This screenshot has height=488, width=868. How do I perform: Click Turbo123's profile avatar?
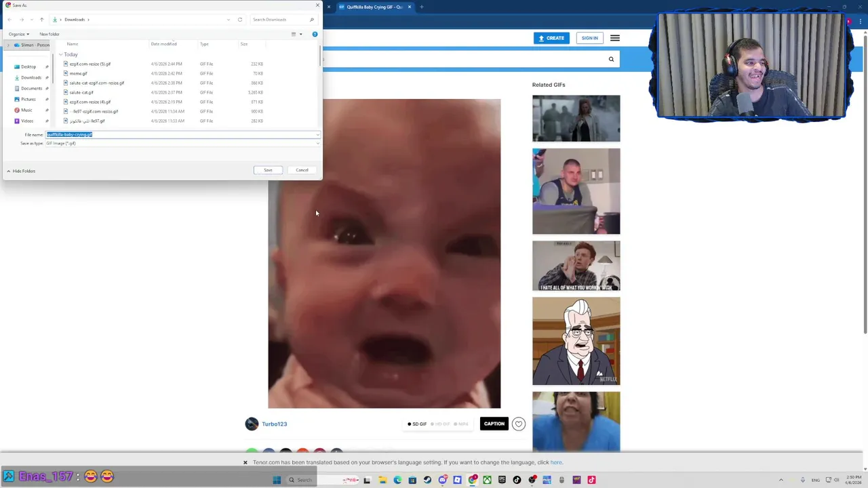click(x=252, y=424)
